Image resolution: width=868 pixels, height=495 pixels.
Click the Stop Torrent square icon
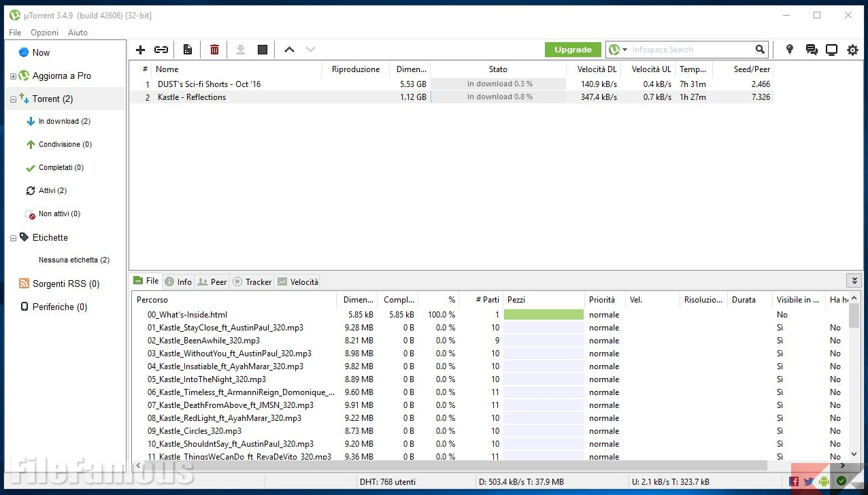pos(263,50)
